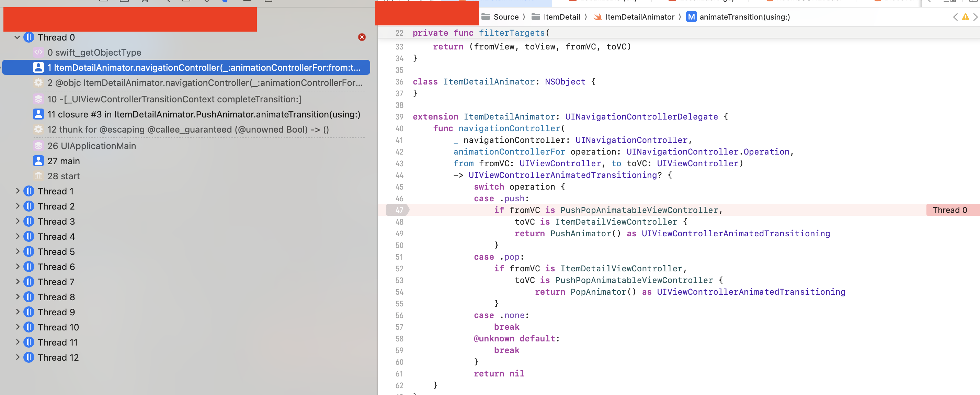Expand Thread 5 disclosure arrow
The width and height of the screenshot is (980, 395).
click(x=18, y=251)
